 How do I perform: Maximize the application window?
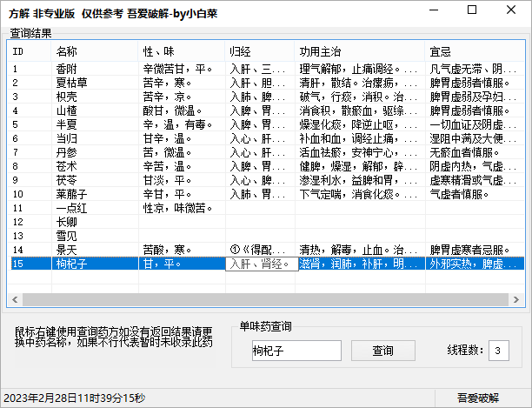tap(471, 10)
